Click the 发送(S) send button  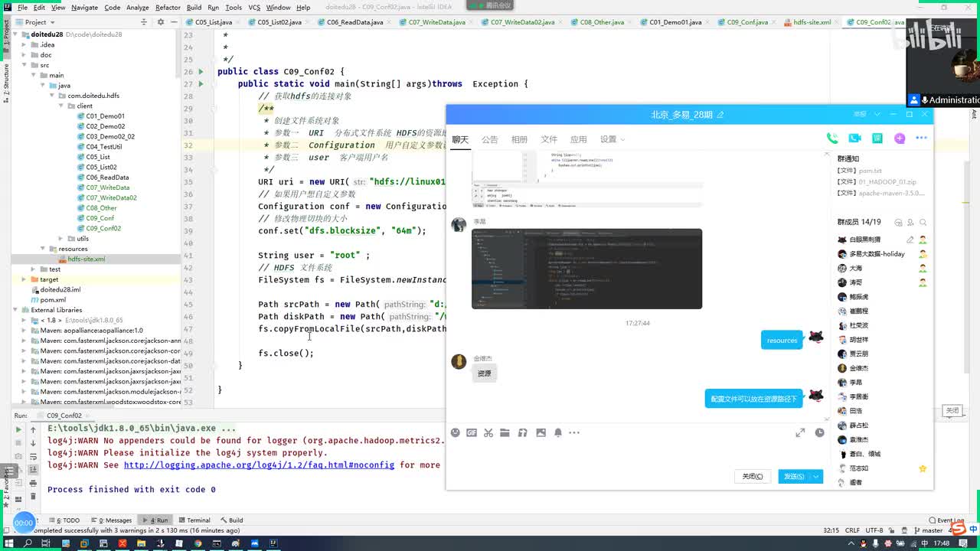point(794,477)
